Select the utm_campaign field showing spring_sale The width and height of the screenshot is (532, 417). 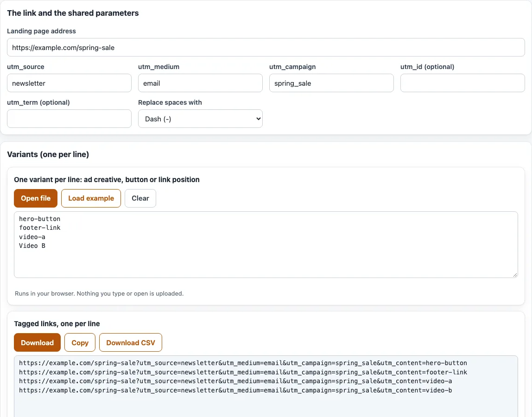point(331,83)
